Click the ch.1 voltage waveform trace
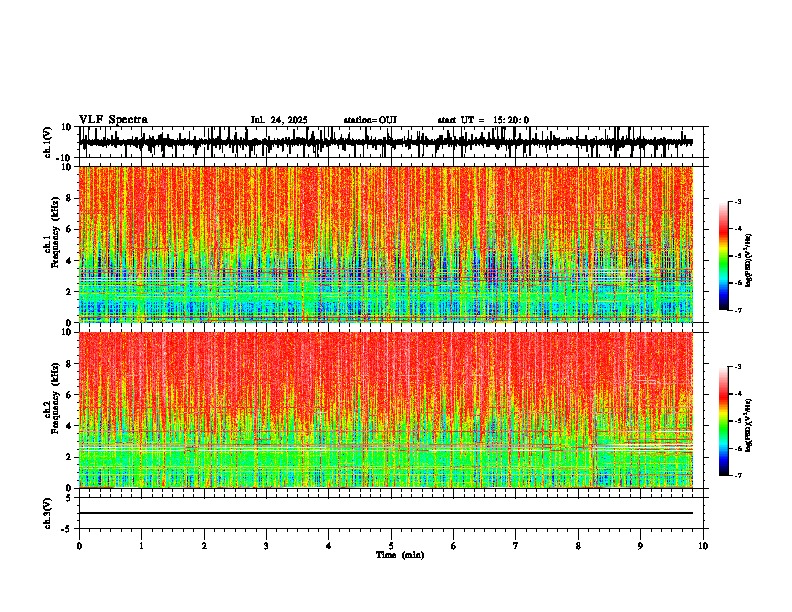 (385, 142)
